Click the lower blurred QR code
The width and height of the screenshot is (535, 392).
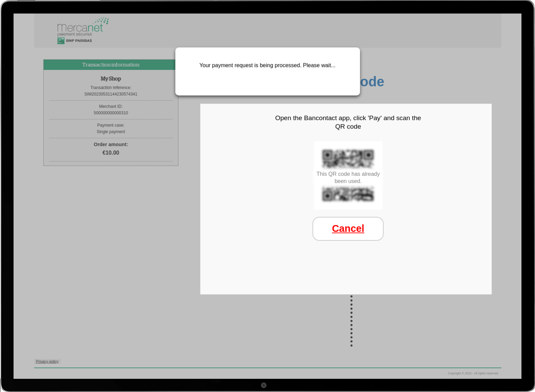tap(348, 194)
